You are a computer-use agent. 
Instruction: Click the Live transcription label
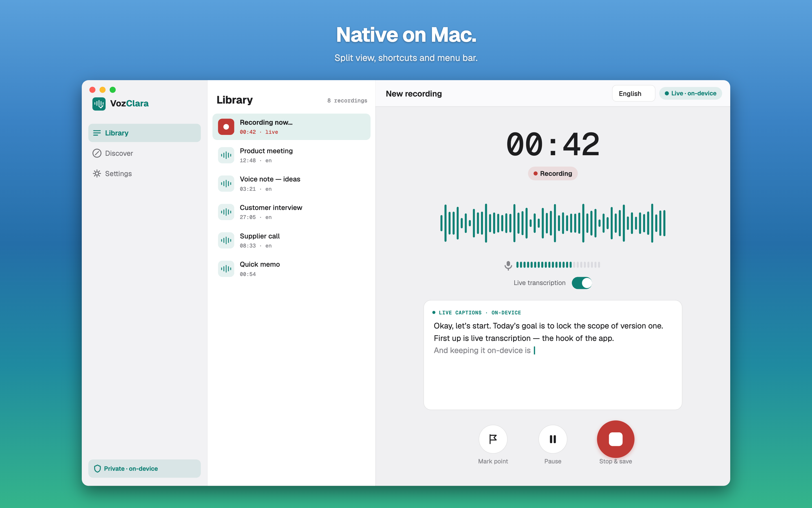540,283
